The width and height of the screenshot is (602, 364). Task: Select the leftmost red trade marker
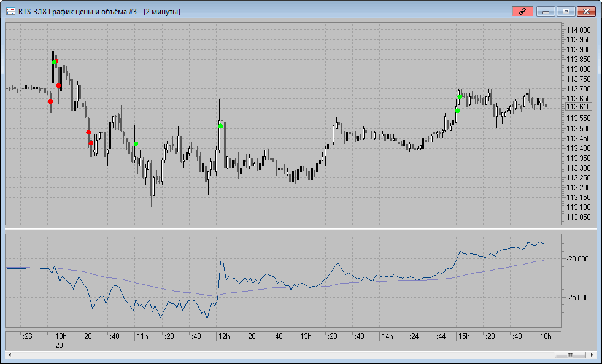pos(50,101)
